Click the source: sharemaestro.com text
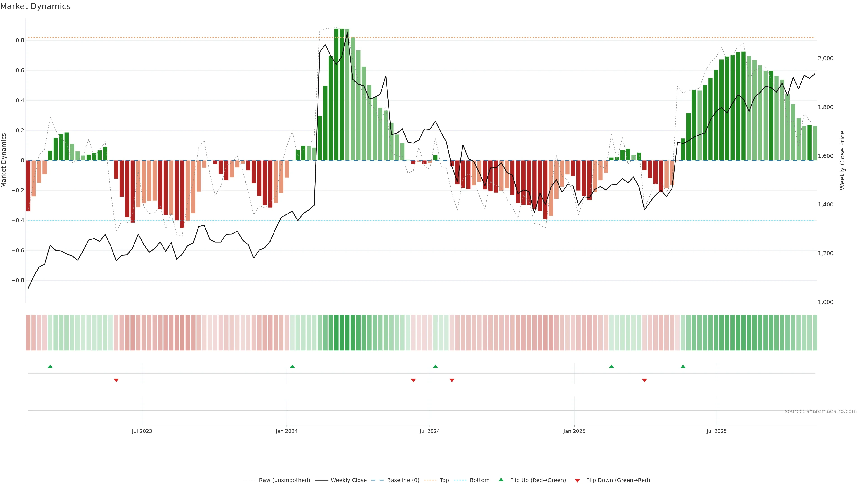 821,411
